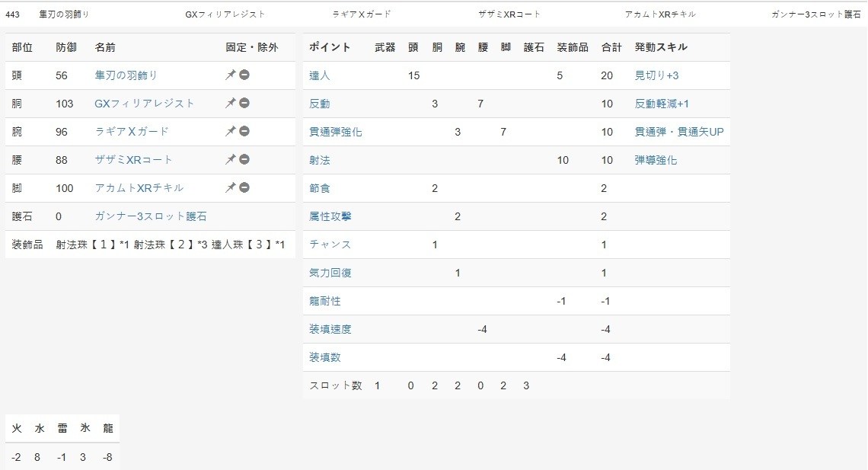868x470 pixels.
Task: Click the 装填速度 total value -4
Action: click(605, 329)
